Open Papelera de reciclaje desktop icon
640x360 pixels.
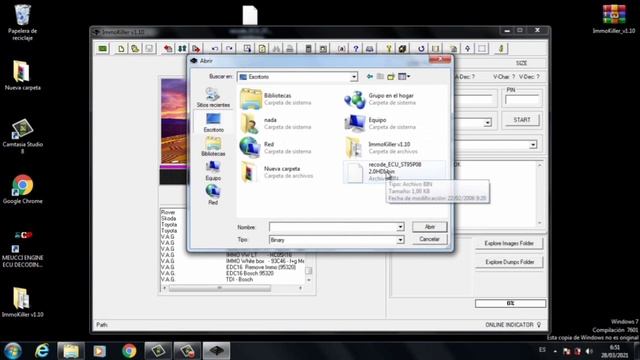(x=22, y=22)
